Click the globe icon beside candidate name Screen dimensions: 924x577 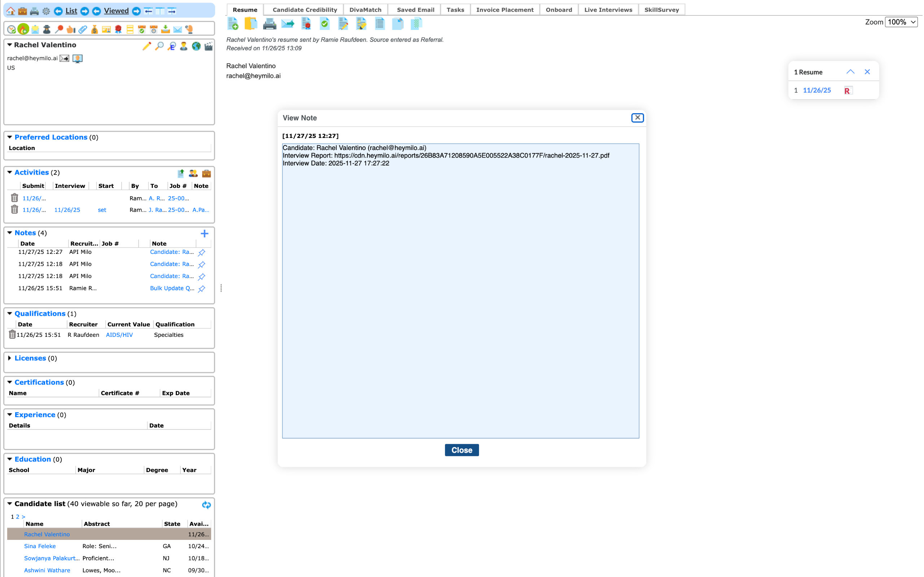[x=196, y=46]
